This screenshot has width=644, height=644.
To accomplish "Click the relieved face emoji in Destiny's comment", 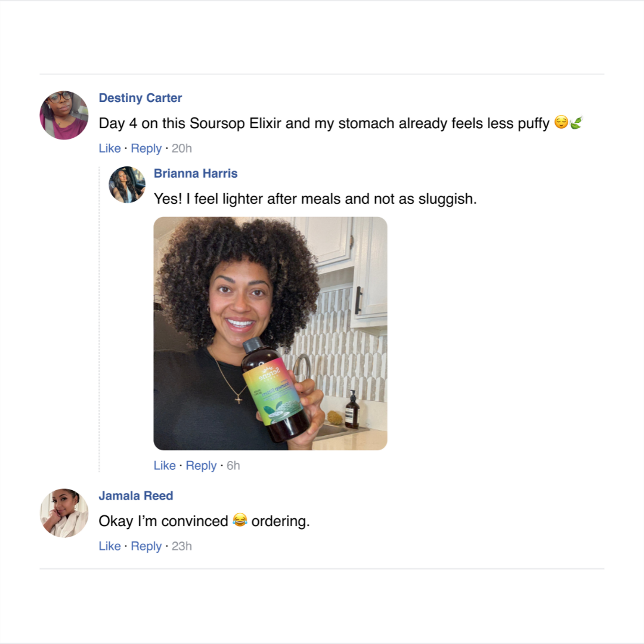I will point(561,123).
